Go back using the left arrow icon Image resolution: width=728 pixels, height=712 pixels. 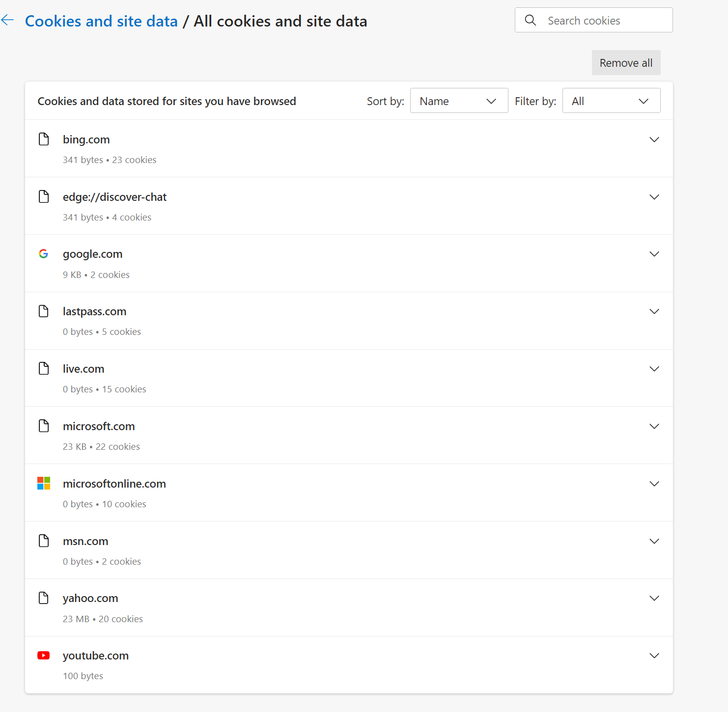7,21
